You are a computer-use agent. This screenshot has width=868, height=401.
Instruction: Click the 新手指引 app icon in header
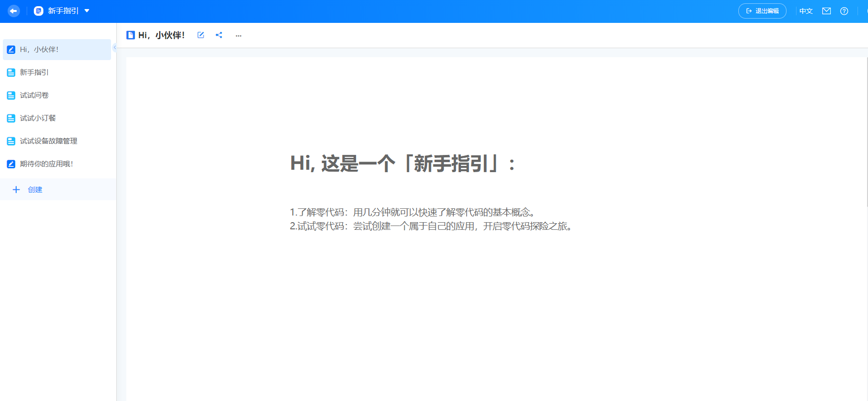tap(39, 11)
